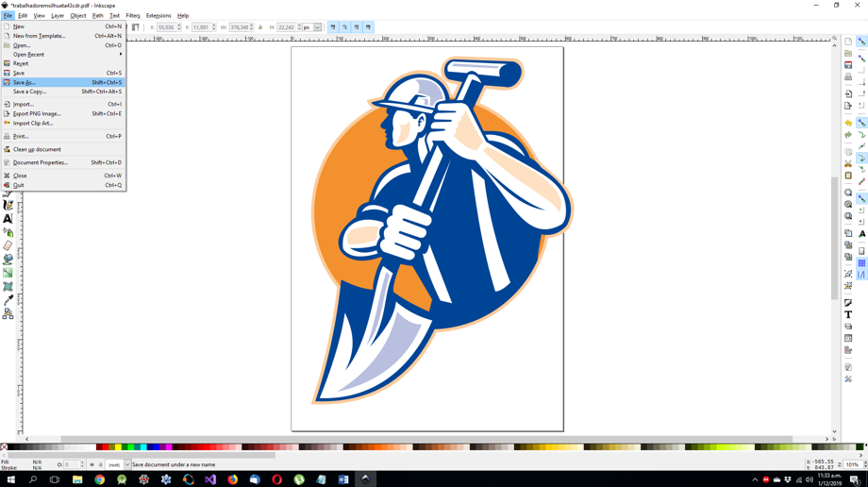Pick the Dropper color picker tool

coord(8,300)
